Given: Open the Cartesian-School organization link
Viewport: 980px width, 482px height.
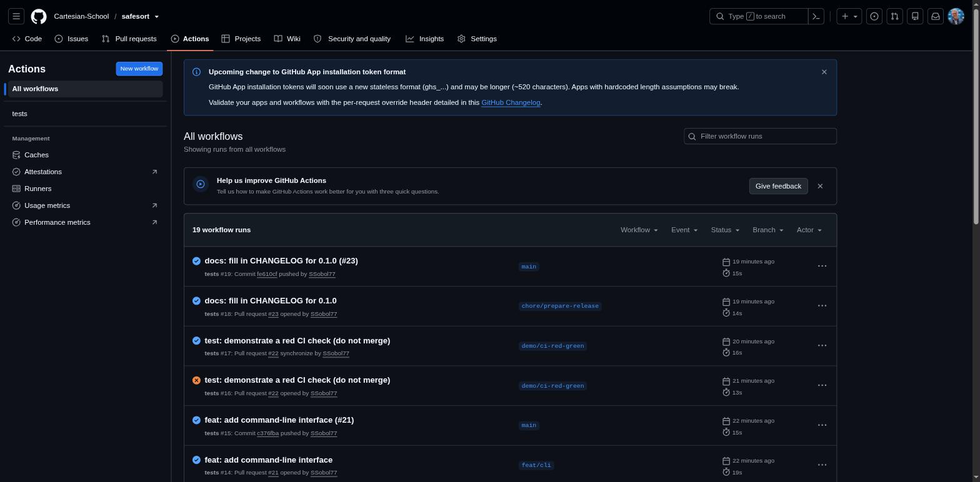Looking at the screenshot, I should pos(81,16).
